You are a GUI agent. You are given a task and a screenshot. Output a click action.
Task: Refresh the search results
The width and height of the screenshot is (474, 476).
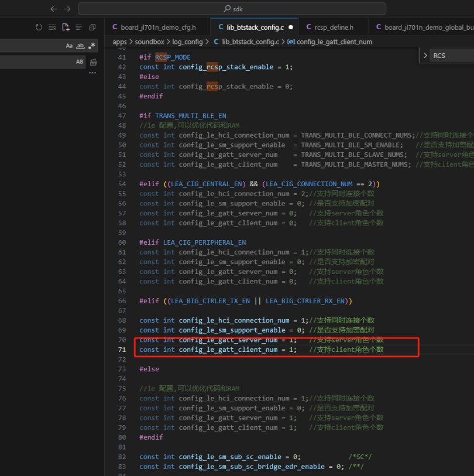pyautogui.click(x=39, y=28)
